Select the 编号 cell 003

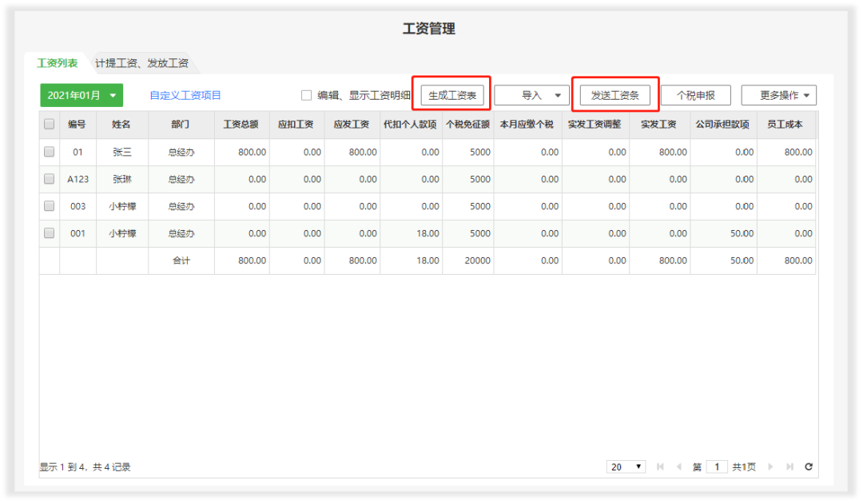click(78, 206)
